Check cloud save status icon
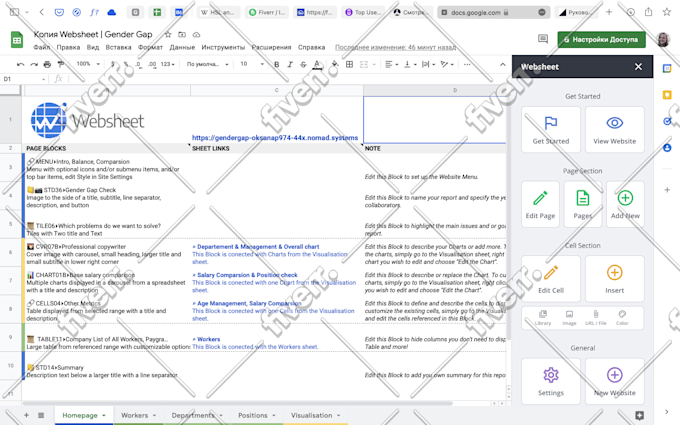This screenshot has height=425, width=680. 196,34
